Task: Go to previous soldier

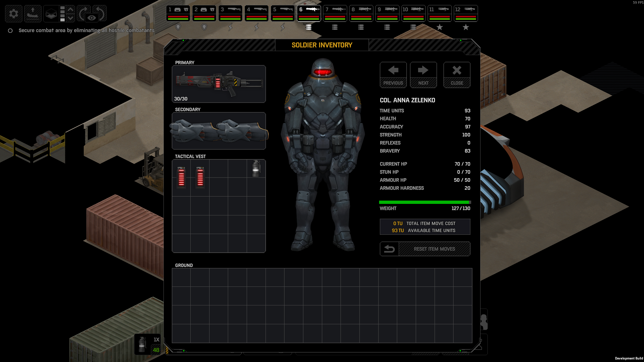Action: pyautogui.click(x=393, y=75)
